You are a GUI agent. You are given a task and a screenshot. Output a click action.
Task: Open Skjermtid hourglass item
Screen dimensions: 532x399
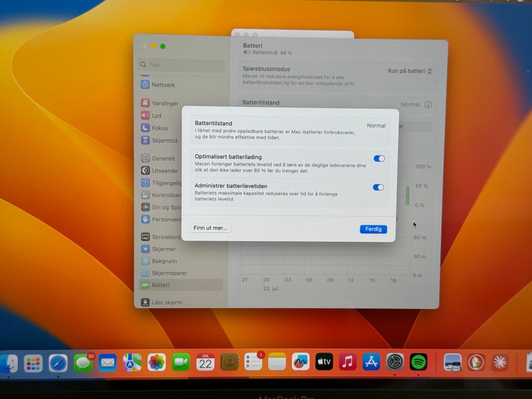point(159,140)
